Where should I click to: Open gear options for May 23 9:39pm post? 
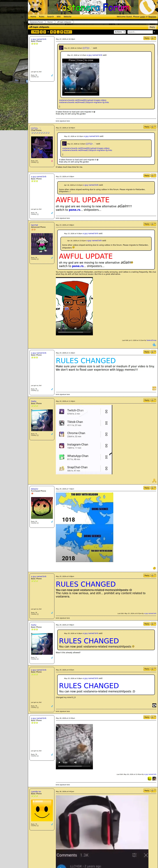tap(153, 176)
